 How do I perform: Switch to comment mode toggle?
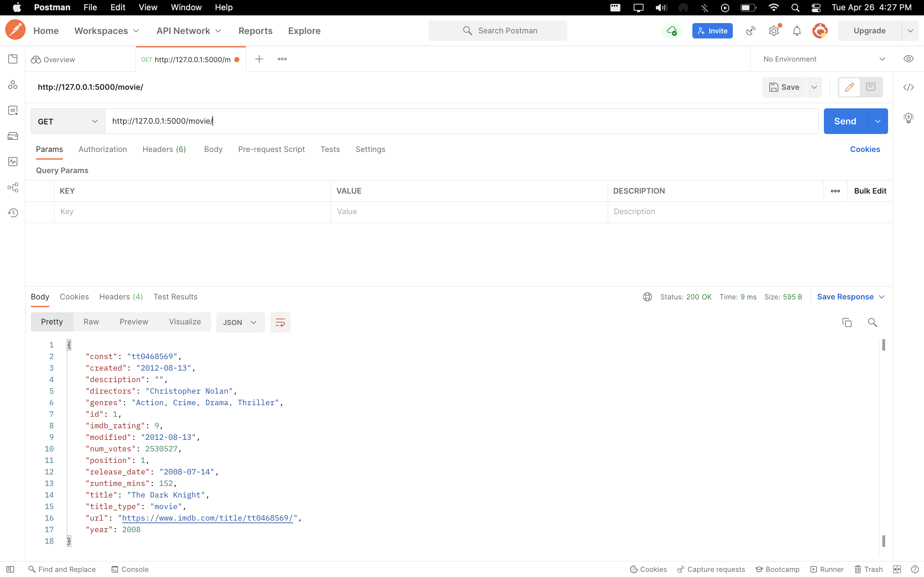(x=870, y=88)
